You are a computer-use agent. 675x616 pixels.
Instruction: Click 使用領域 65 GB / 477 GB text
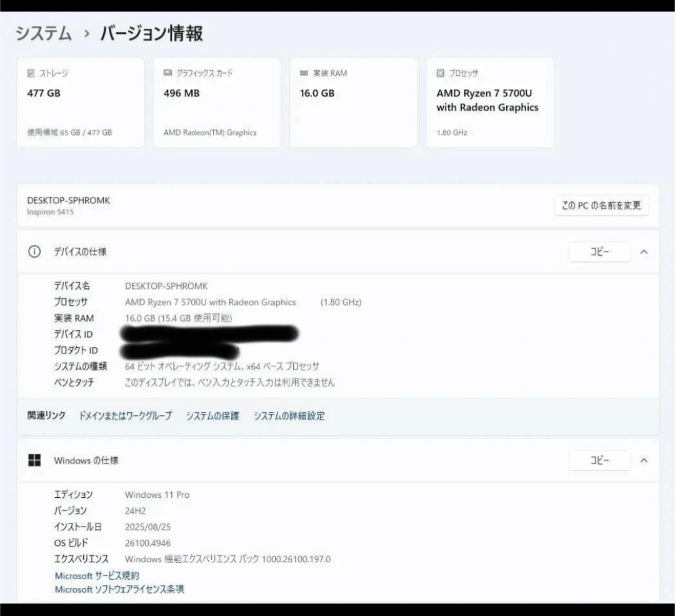pyautogui.click(x=70, y=132)
